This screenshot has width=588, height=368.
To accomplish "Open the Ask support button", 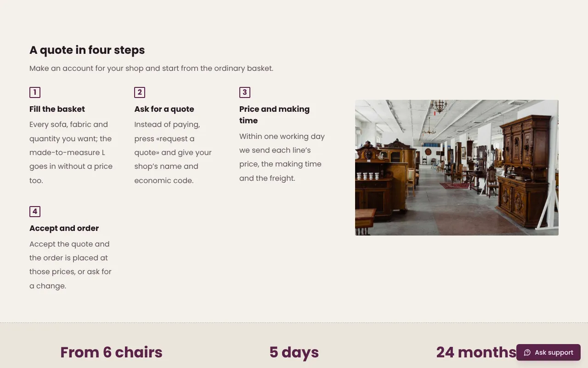I will (x=548, y=352).
